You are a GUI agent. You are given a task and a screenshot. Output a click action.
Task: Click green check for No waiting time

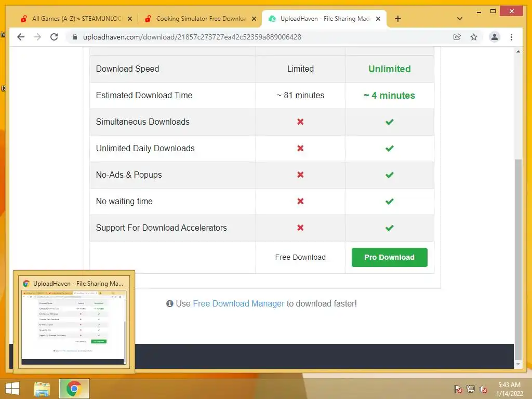coord(390,201)
